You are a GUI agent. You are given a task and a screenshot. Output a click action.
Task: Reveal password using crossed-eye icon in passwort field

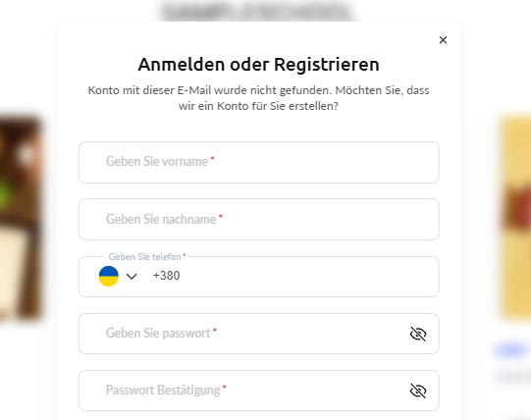coord(418,334)
